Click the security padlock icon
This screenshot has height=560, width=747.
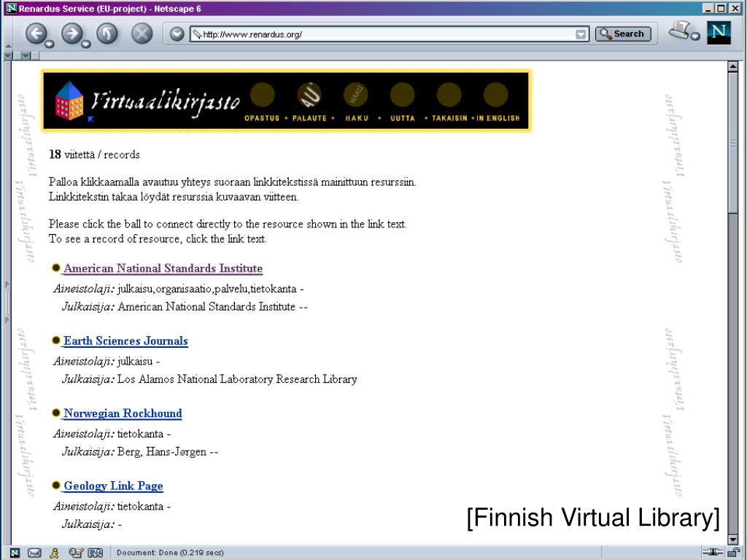(x=734, y=553)
